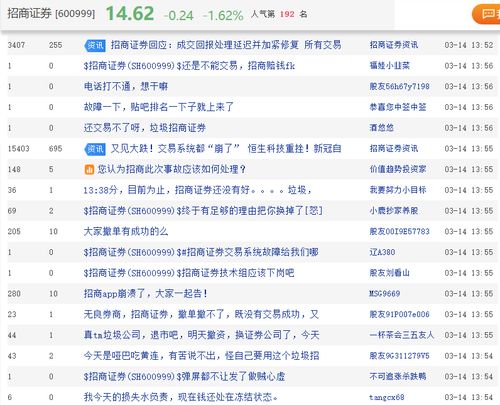Viewport: 500px width, 405px height.
Task: Open author profile 辽A380
Action: tap(382, 252)
